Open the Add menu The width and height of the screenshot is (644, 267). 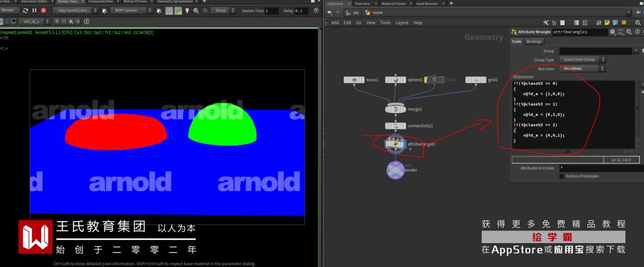[335, 23]
